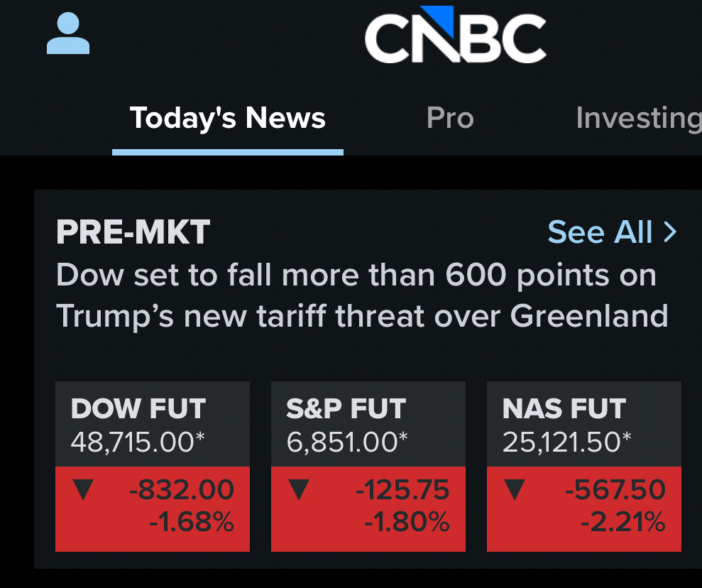Click the S&P futures down arrow

click(x=300, y=489)
